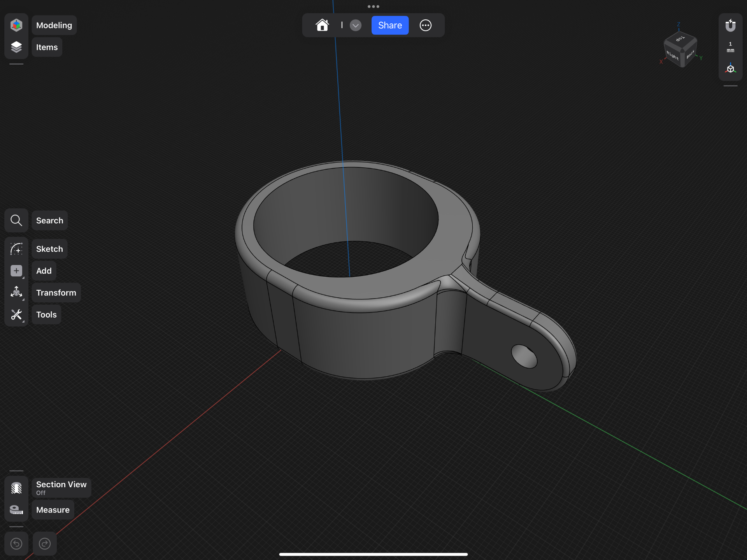The width and height of the screenshot is (747, 560).
Task: Click the Modeling label button
Action: (x=54, y=25)
